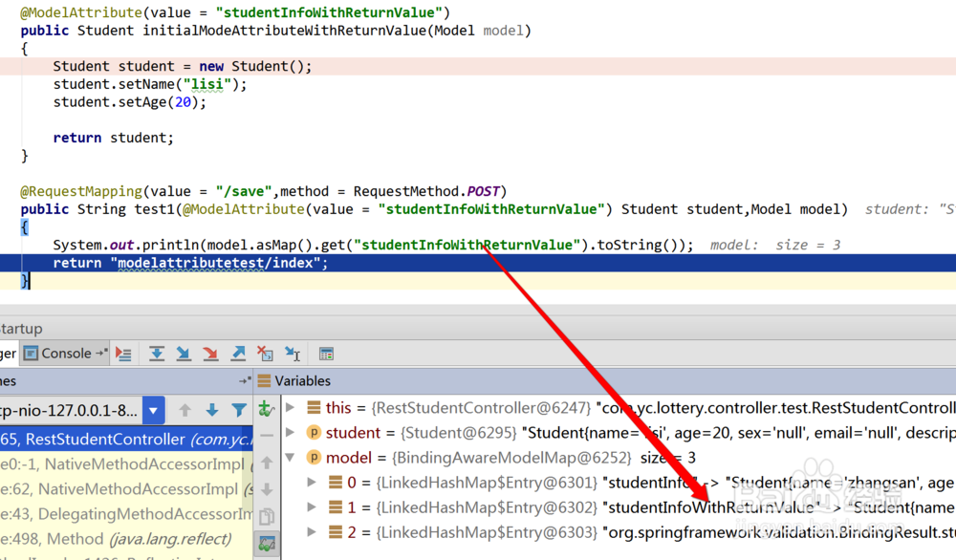Click Show Execution Point icon

[x=123, y=354]
